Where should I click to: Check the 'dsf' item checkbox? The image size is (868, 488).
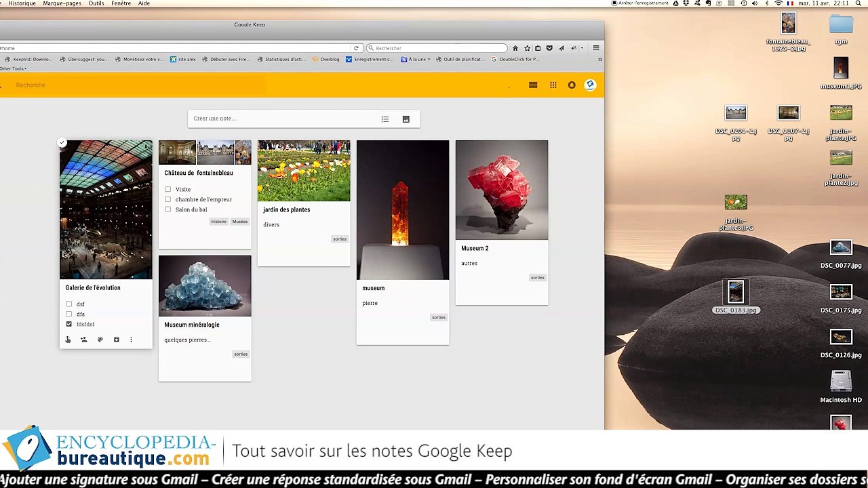pyautogui.click(x=68, y=304)
